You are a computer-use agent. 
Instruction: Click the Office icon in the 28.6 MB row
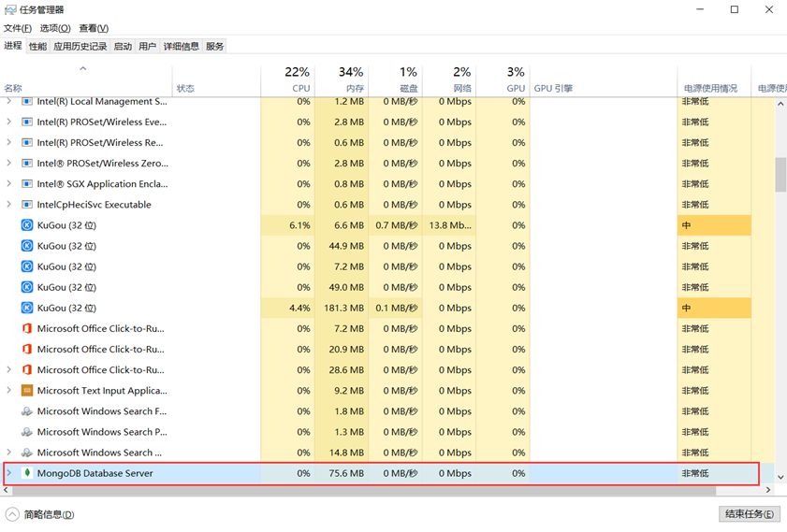27,369
